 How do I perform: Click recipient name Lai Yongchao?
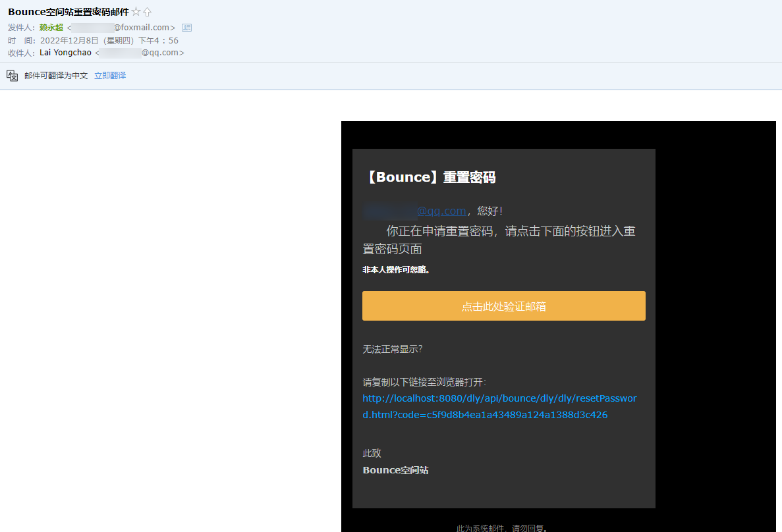(65, 53)
